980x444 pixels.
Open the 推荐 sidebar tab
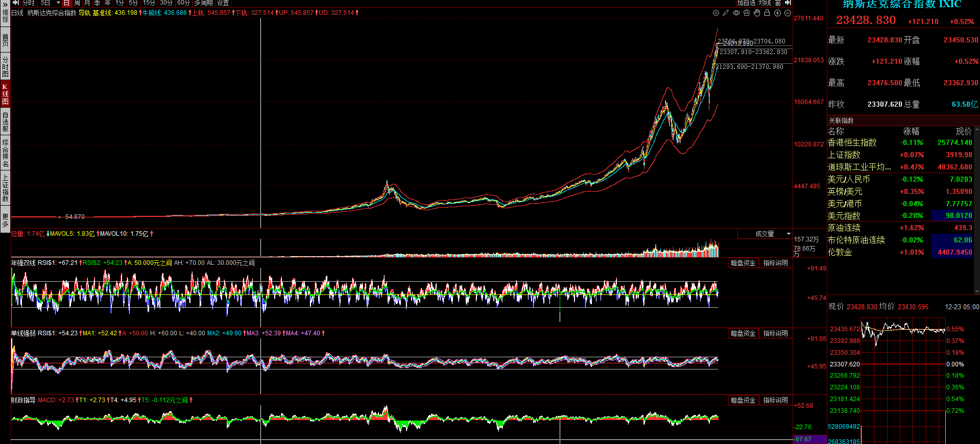[x=5, y=16]
